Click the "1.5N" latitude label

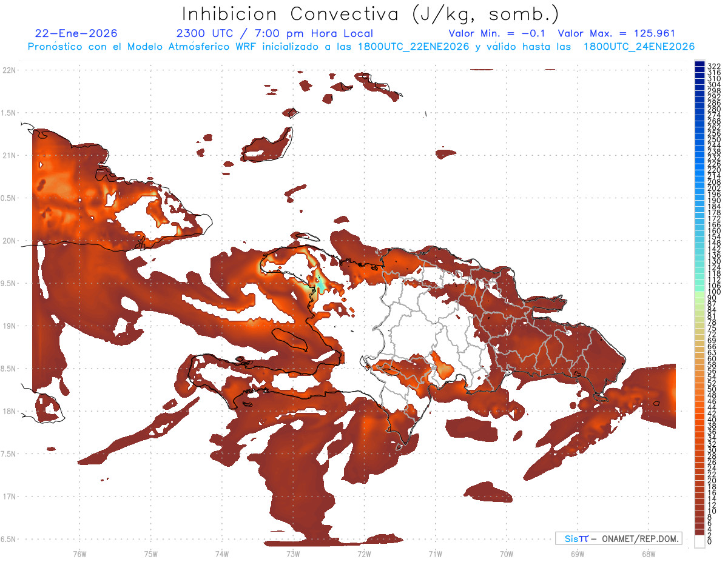pyautogui.click(x=9, y=113)
